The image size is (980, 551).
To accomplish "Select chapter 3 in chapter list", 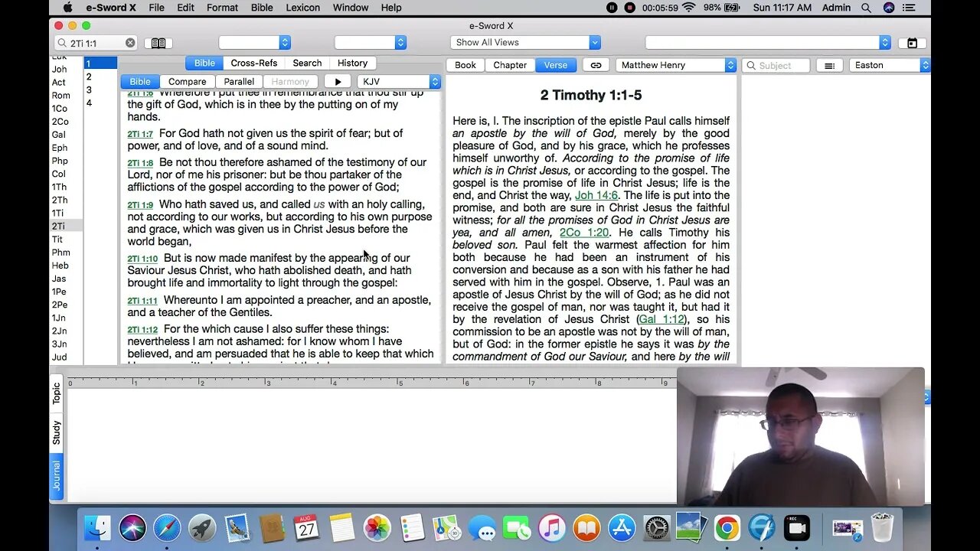I will (x=89, y=90).
